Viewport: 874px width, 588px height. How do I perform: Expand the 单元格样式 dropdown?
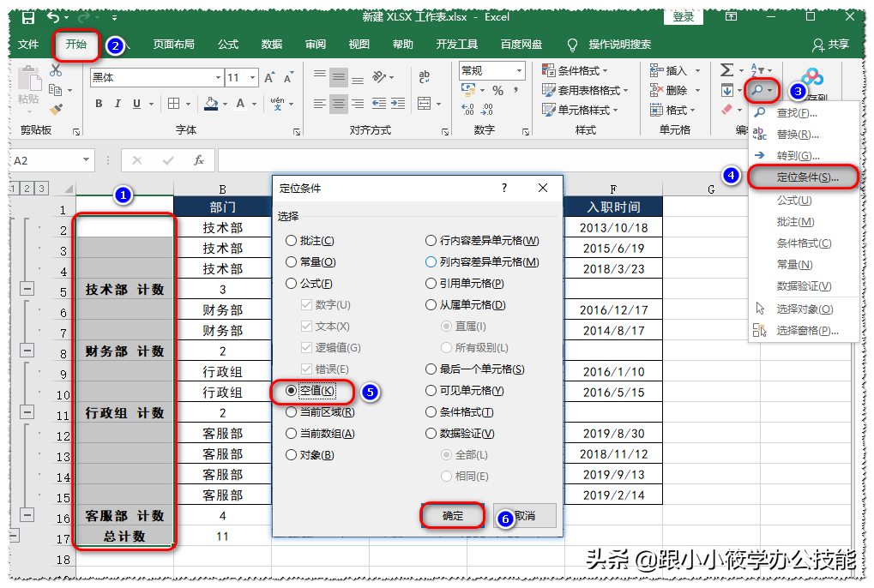coord(580,110)
